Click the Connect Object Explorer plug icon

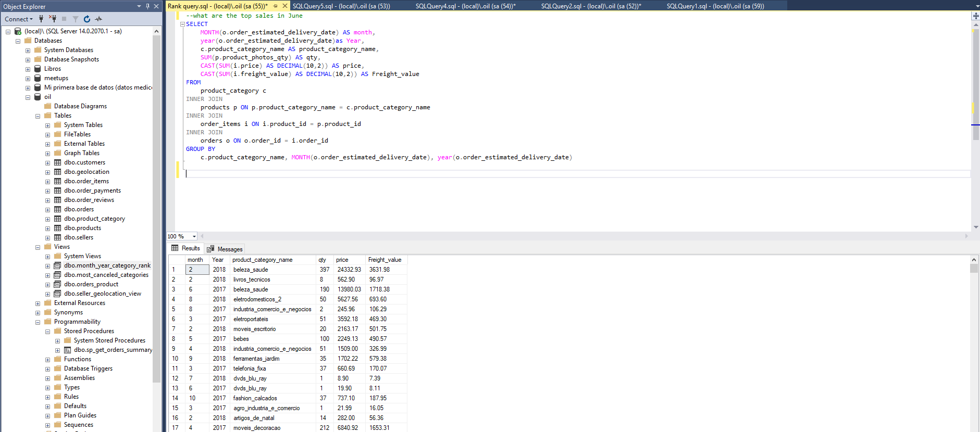tap(41, 19)
